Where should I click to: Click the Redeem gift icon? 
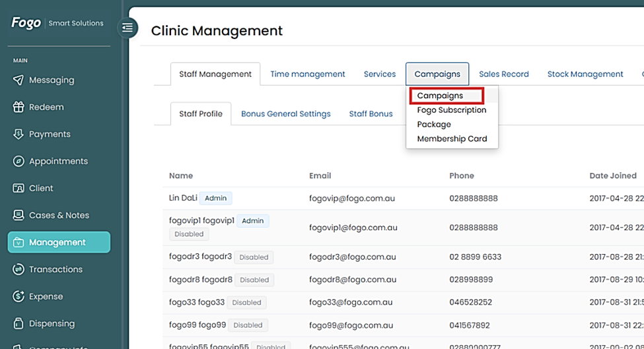coord(18,107)
